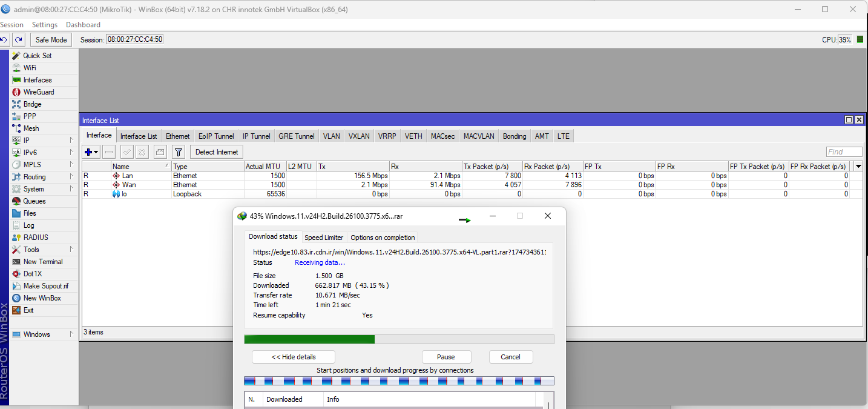868x409 pixels.
Task: Click the Find search field
Action: (x=844, y=151)
